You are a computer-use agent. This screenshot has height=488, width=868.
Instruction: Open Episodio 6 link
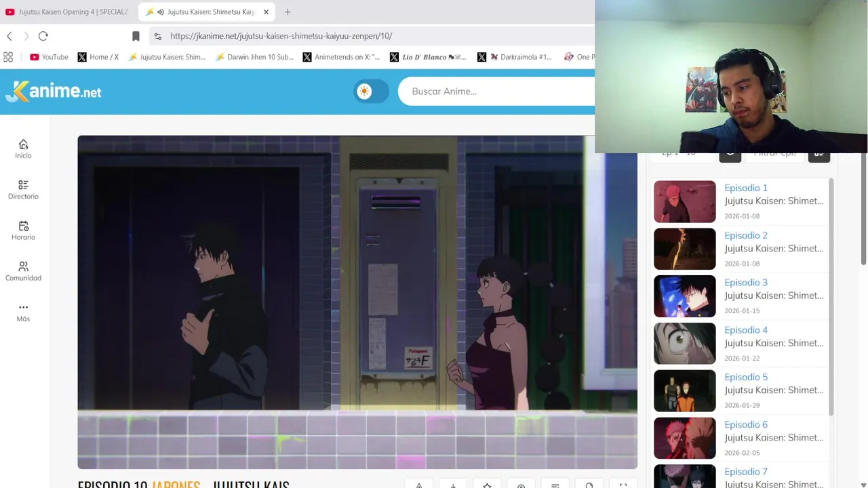[746, 424]
